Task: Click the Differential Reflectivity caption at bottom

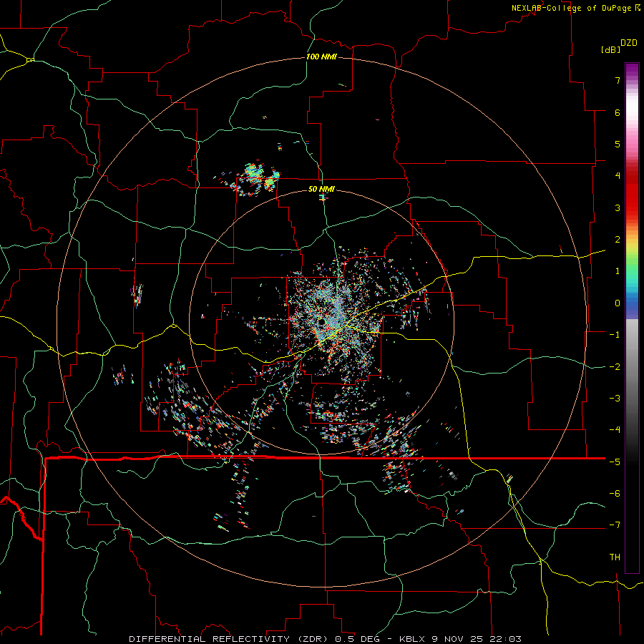Action: click(x=325, y=639)
